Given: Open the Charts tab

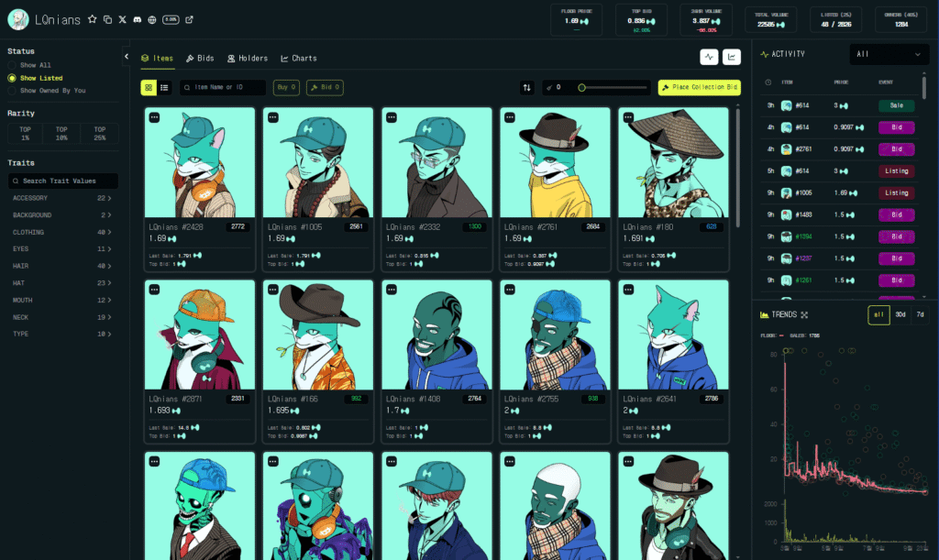Looking at the screenshot, I should point(299,59).
